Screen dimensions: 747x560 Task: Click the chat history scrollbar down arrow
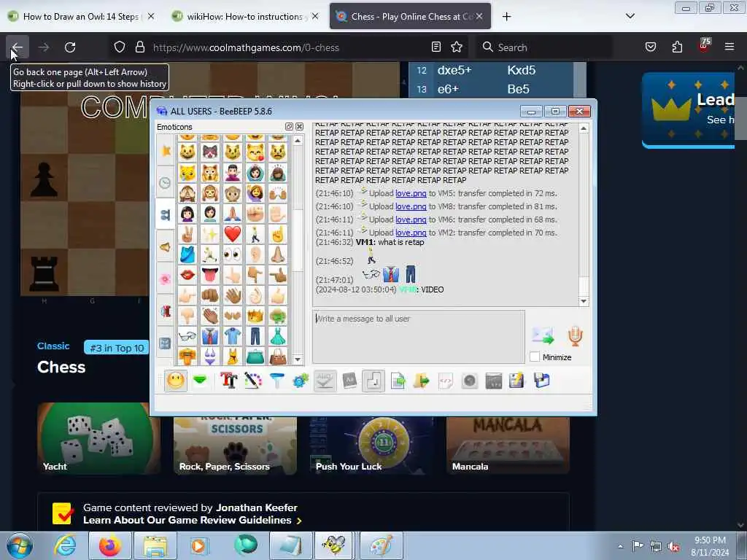click(584, 301)
